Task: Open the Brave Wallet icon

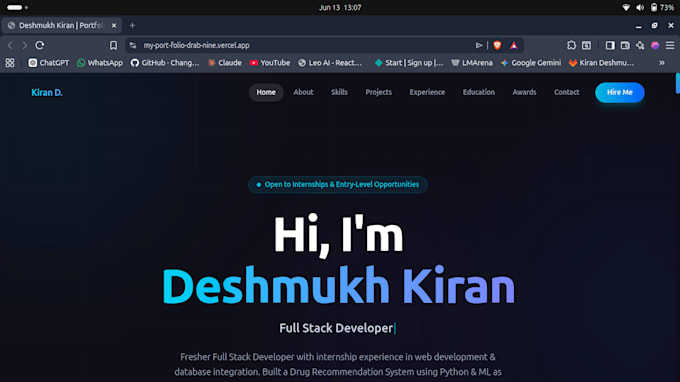Action: pyautogui.click(x=625, y=45)
